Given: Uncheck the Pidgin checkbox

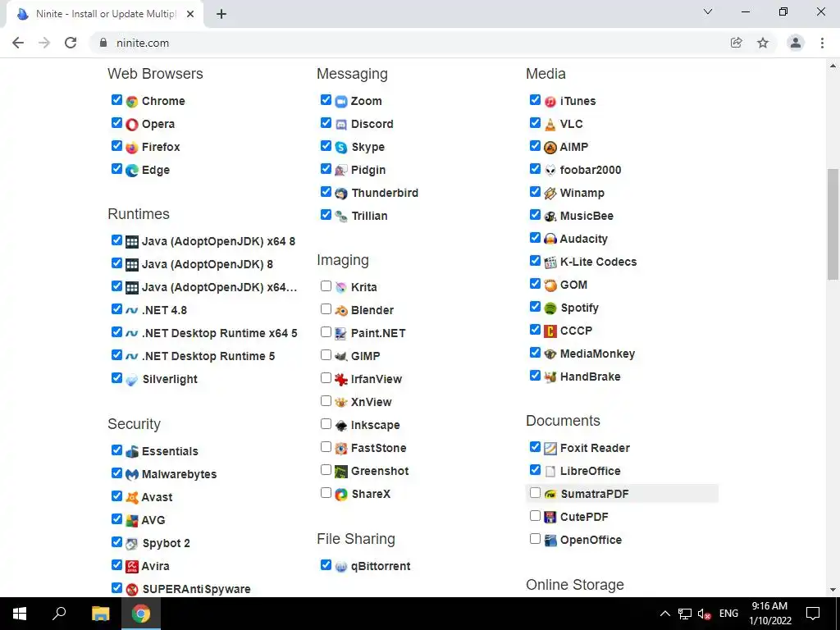Looking at the screenshot, I should coord(326,169).
